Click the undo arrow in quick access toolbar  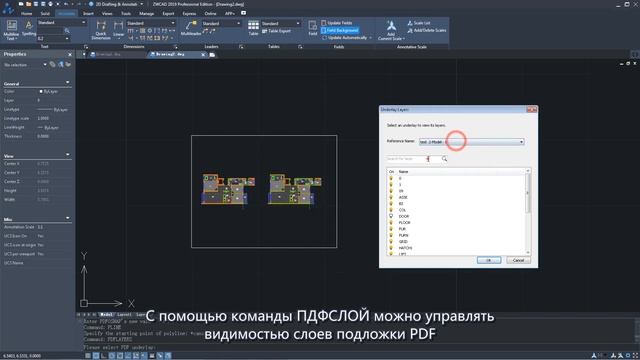(x=66, y=4)
